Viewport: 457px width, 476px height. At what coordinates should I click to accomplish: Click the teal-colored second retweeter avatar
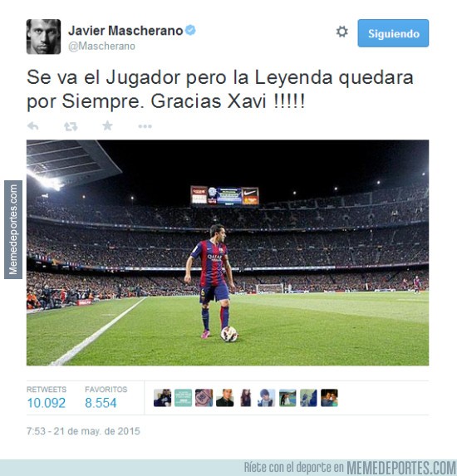point(183,398)
